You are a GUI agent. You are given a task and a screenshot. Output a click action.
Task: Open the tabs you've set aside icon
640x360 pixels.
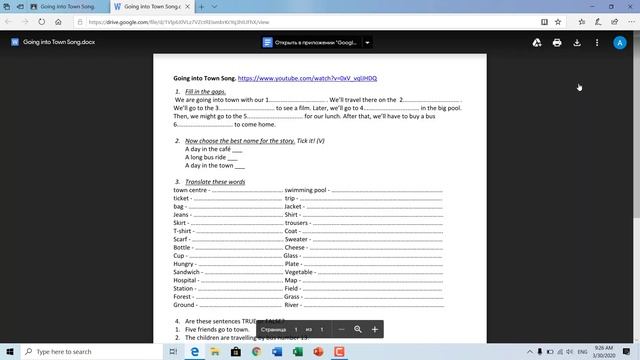click(x=7, y=7)
